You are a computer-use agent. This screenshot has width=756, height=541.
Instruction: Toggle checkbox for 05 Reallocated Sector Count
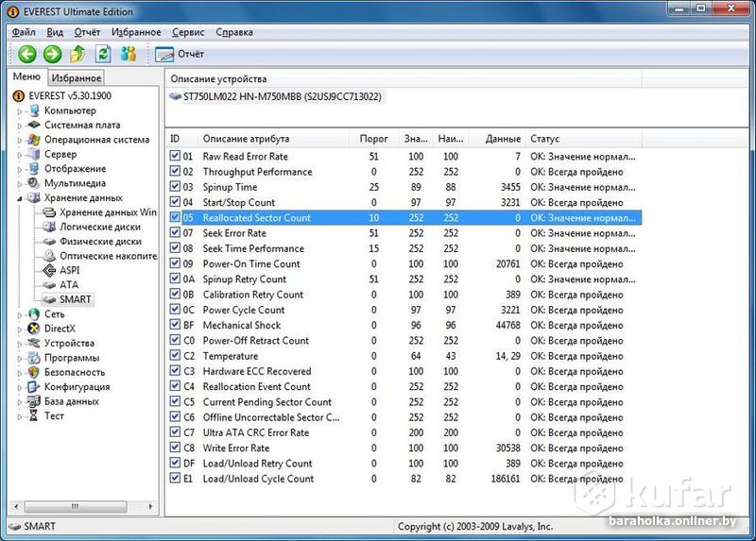click(x=175, y=218)
